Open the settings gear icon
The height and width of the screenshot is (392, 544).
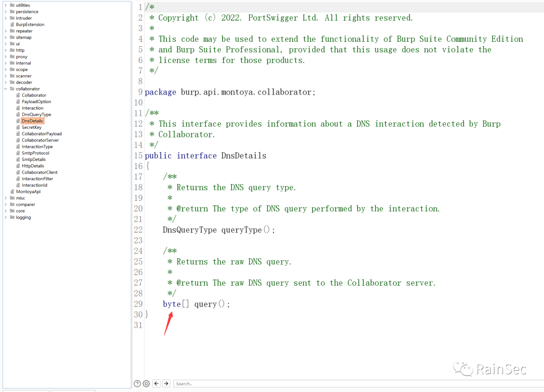click(147, 383)
